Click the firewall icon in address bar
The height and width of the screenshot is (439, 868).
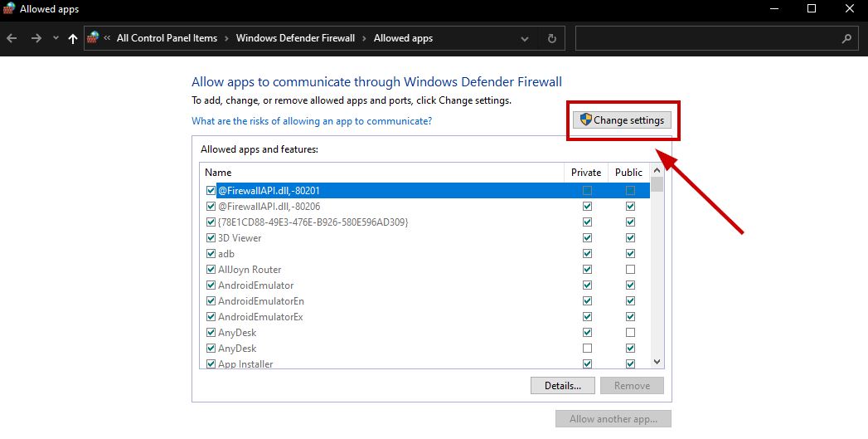(93, 37)
